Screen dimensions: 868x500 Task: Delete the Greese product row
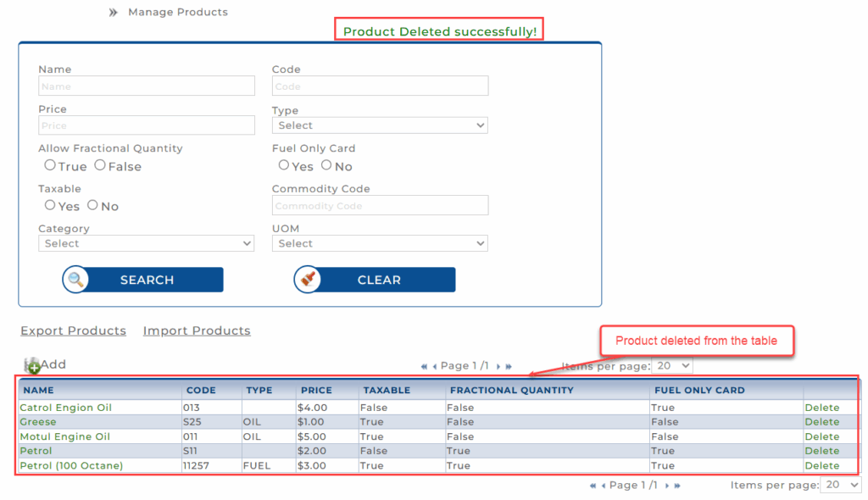(821, 422)
